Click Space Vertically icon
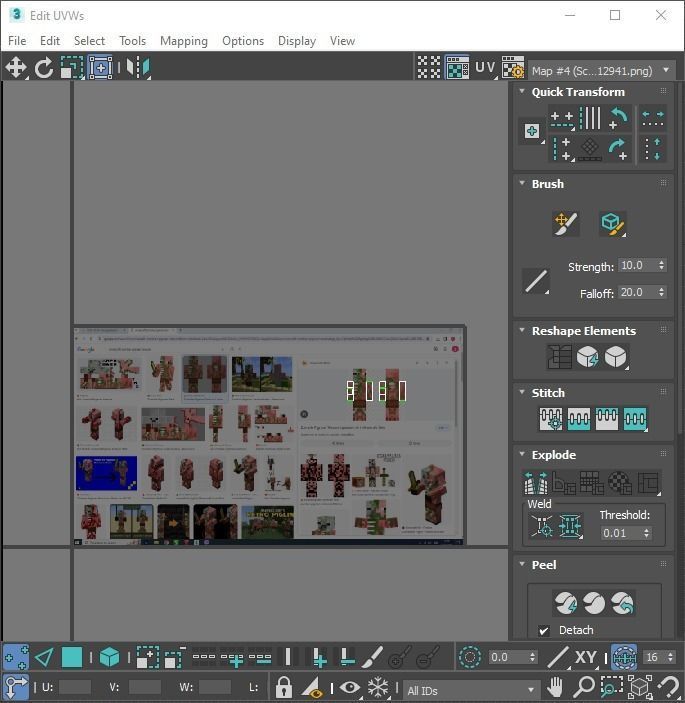The height and width of the screenshot is (703, 685). [653, 149]
